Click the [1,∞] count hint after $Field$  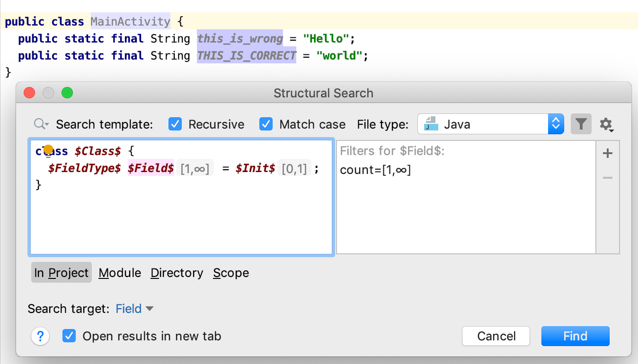[x=195, y=168]
